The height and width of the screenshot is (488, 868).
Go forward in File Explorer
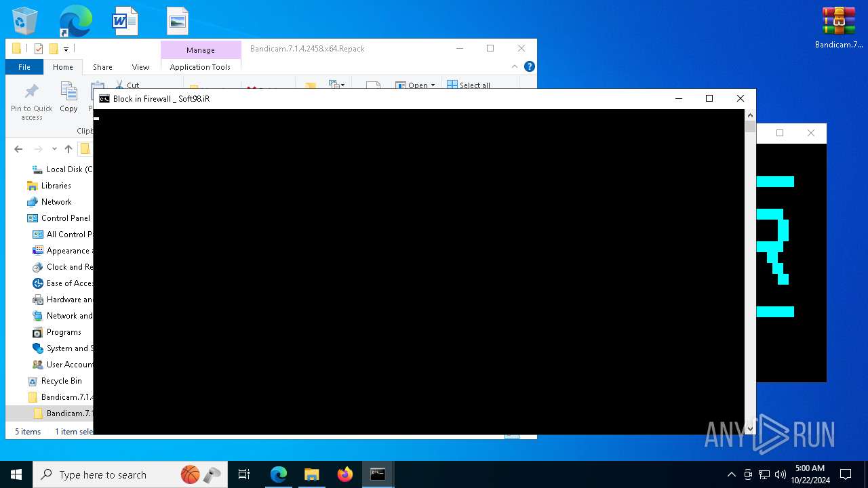click(x=38, y=149)
